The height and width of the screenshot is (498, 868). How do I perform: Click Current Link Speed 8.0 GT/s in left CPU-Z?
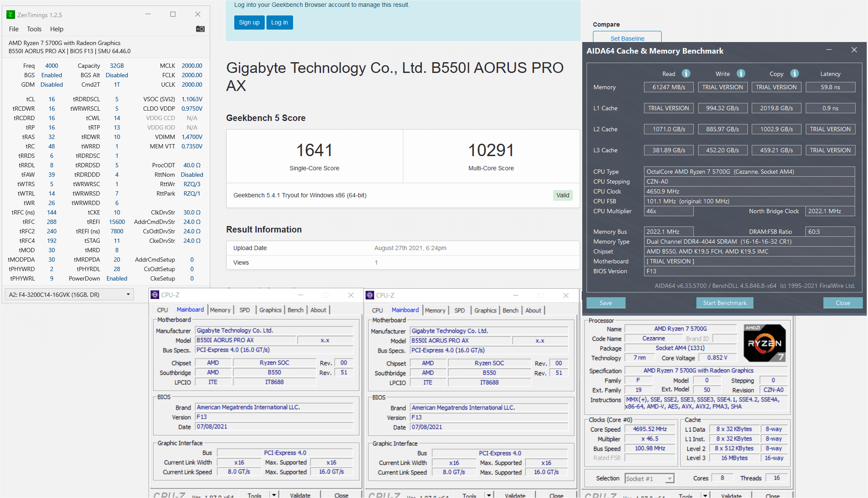pyautogui.click(x=239, y=471)
